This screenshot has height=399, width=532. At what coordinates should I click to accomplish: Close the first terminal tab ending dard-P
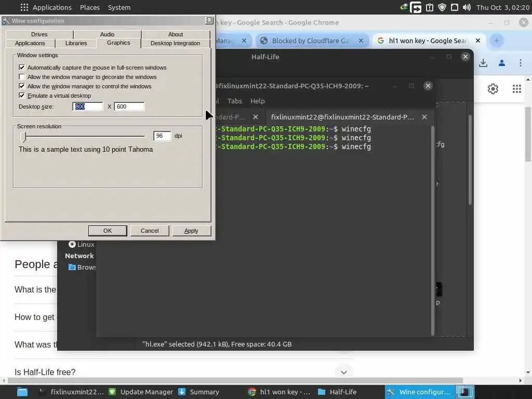tap(256, 117)
